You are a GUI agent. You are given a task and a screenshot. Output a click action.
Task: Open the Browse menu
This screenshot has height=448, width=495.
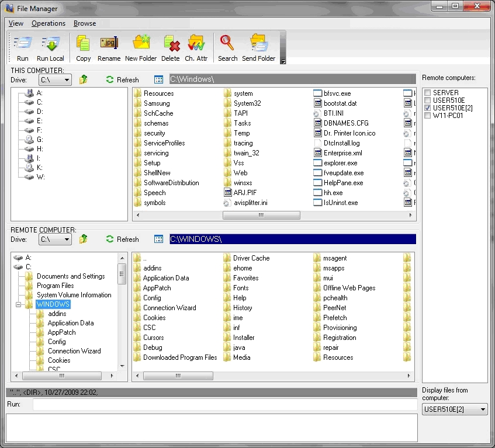point(85,23)
